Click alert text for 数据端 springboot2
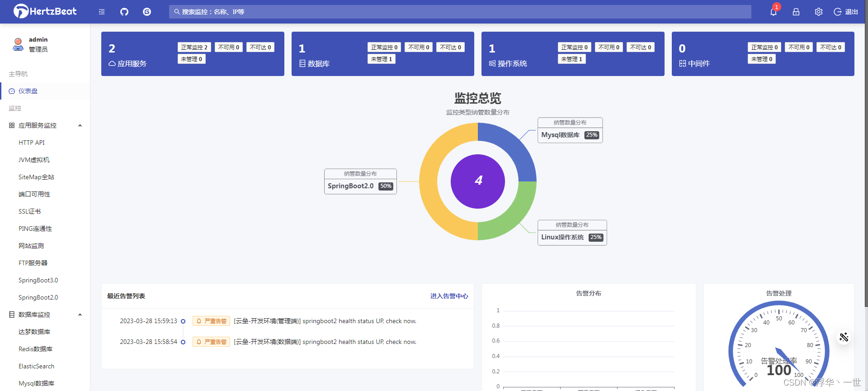This screenshot has height=391, width=868. pos(325,342)
